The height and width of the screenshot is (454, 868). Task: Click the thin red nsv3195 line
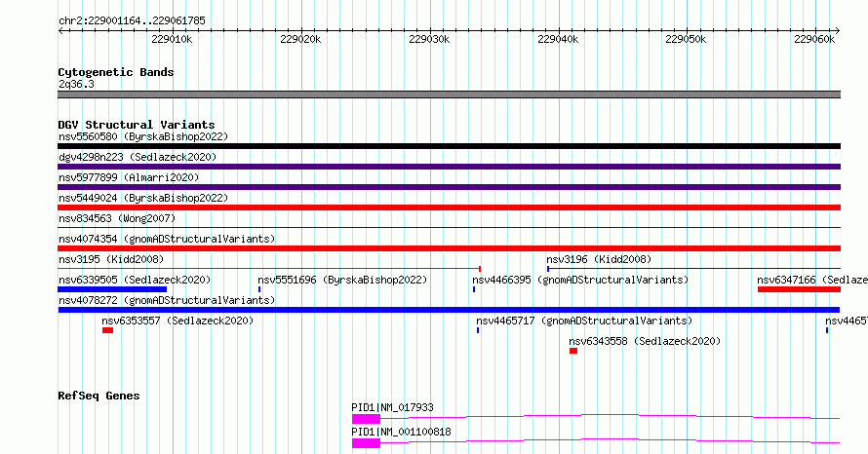(x=269, y=269)
